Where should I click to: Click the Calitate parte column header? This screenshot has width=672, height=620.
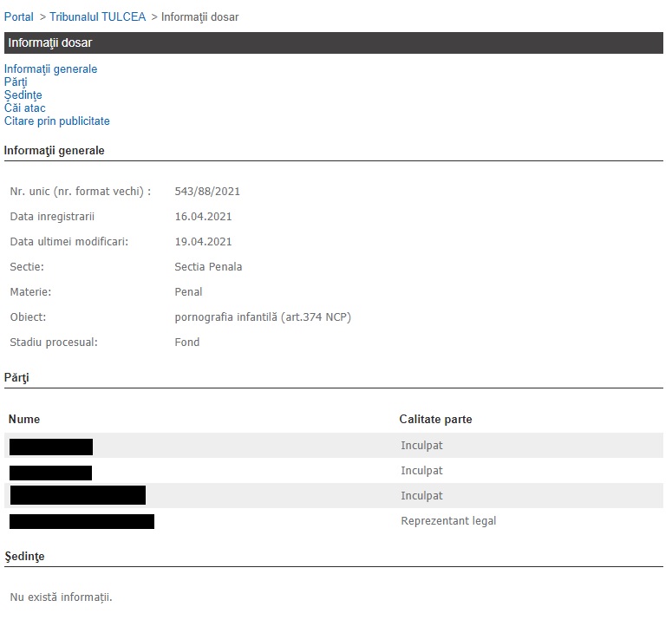(x=435, y=420)
